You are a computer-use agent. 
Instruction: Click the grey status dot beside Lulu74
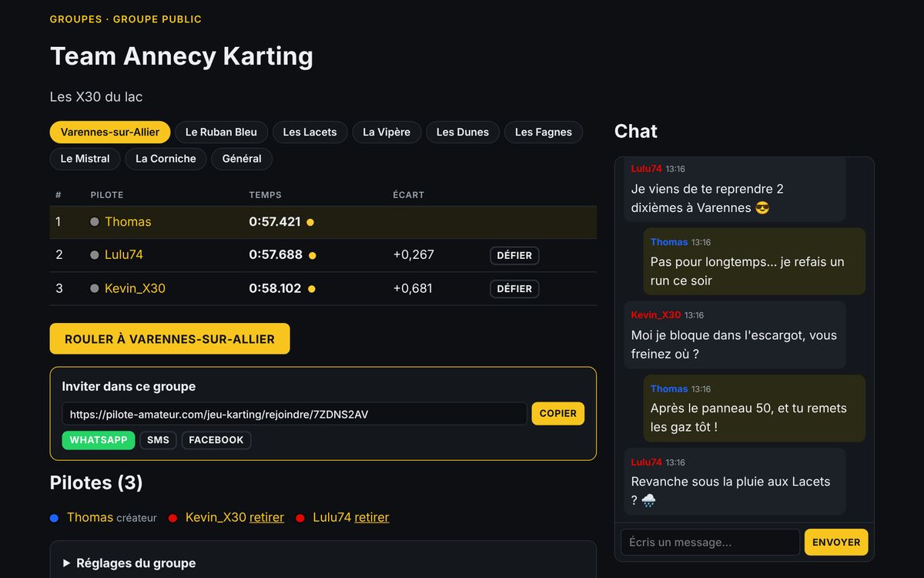[95, 255]
